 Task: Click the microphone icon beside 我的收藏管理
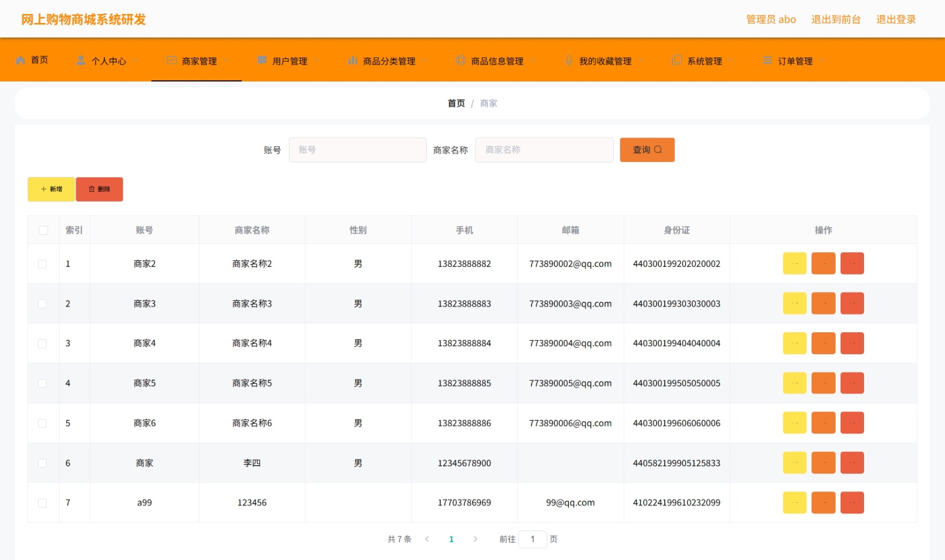pos(569,60)
